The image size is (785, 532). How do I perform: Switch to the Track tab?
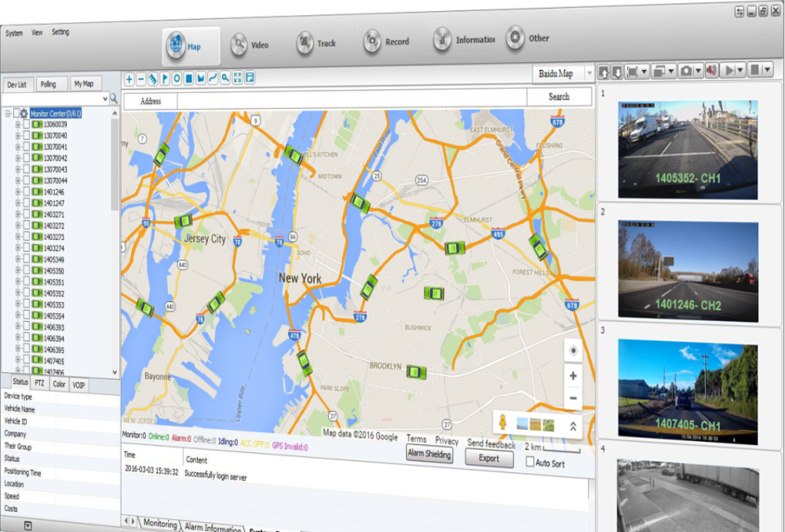click(316, 43)
